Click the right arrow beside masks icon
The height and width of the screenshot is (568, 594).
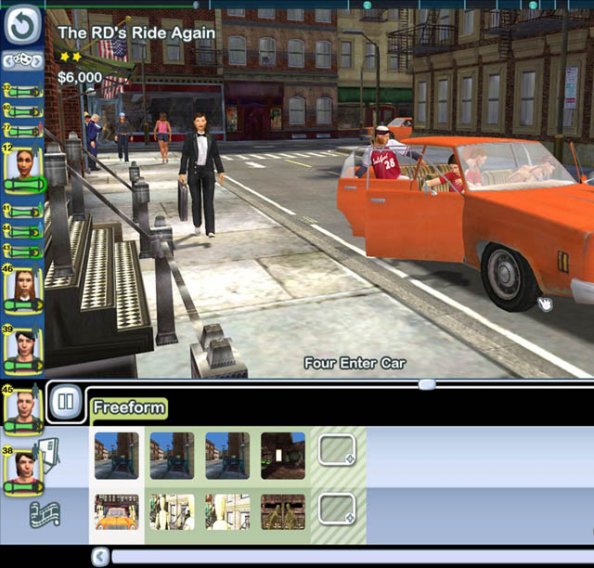[37, 61]
